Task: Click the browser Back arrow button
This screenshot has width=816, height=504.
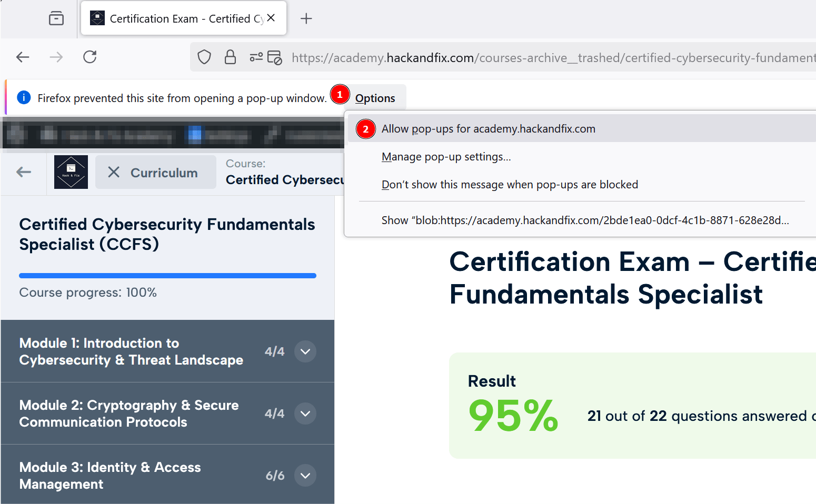Action: coord(23,57)
